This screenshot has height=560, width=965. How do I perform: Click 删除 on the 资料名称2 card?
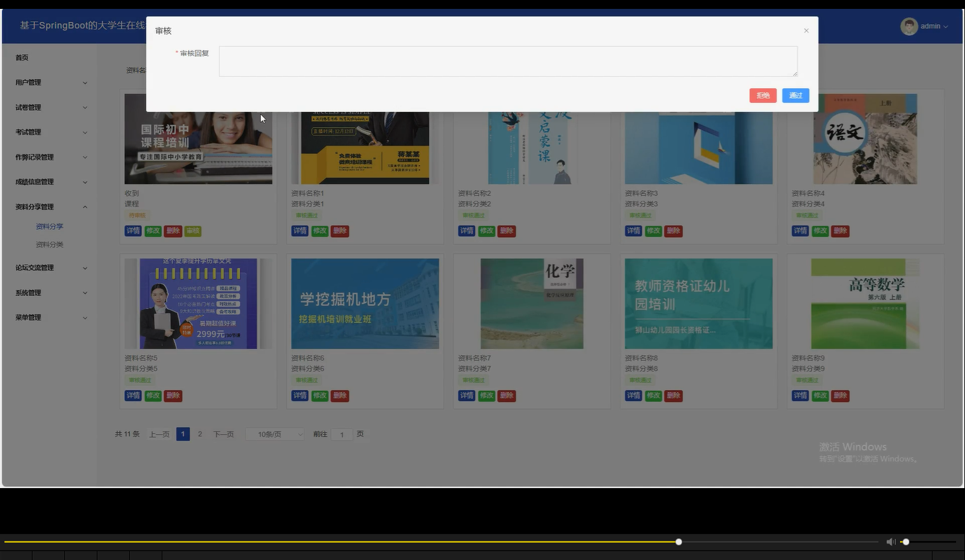tap(507, 231)
